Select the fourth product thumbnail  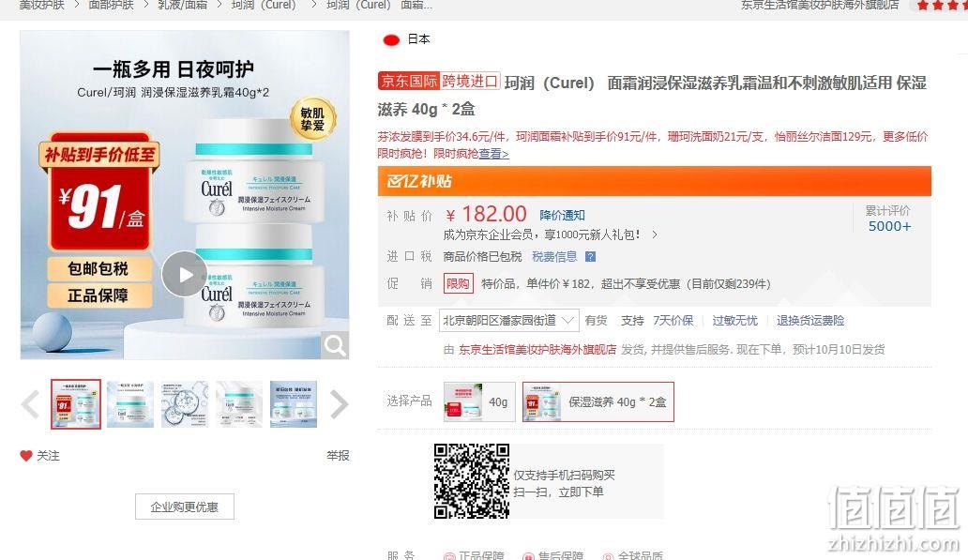click(239, 404)
